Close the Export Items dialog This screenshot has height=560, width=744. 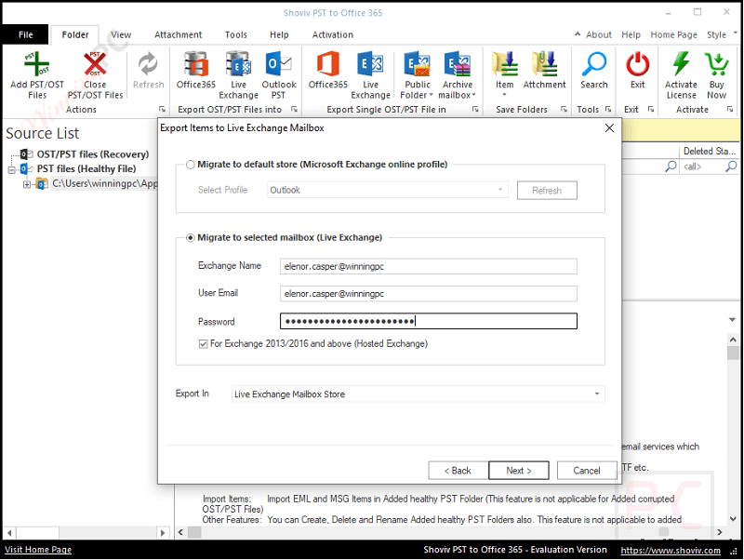pos(610,127)
